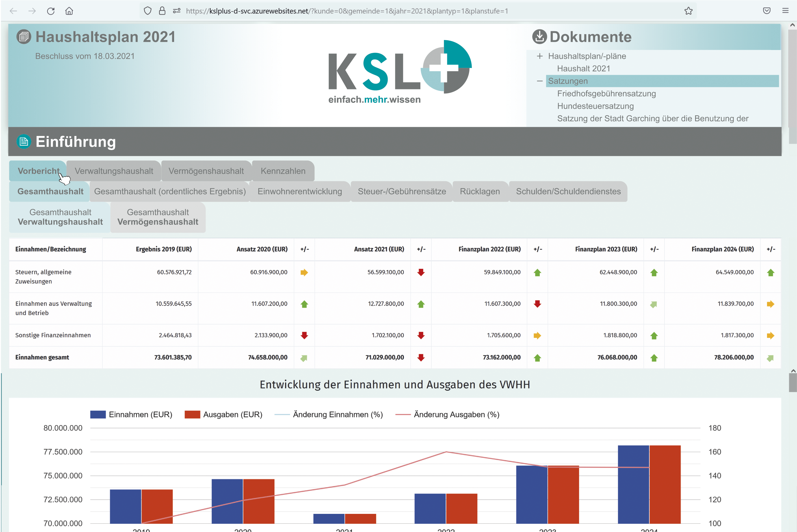The height and width of the screenshot is (532, 797).
Task: Click red arrow for Einnahmen gesamt 2021
Action: (x=421, y=358)
